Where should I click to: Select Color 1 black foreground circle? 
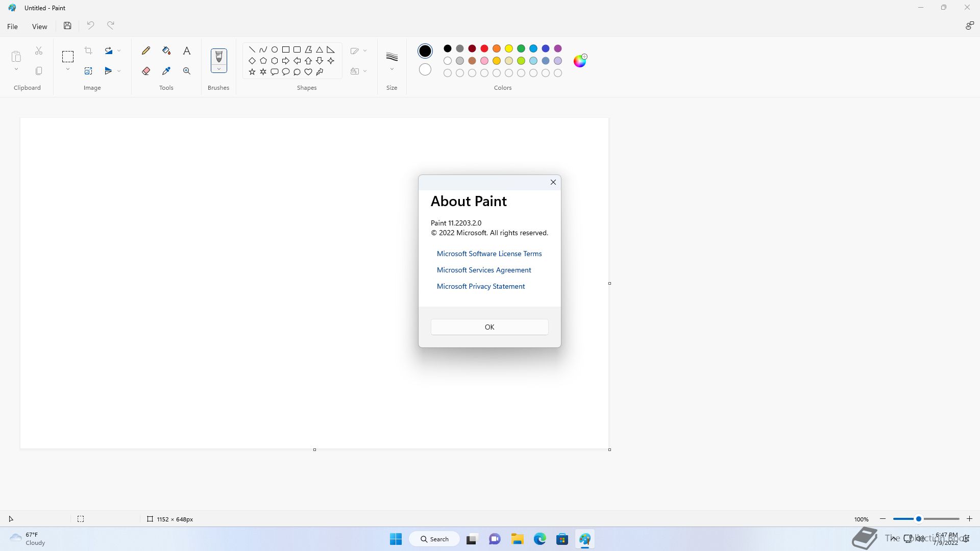click(425, 51)
